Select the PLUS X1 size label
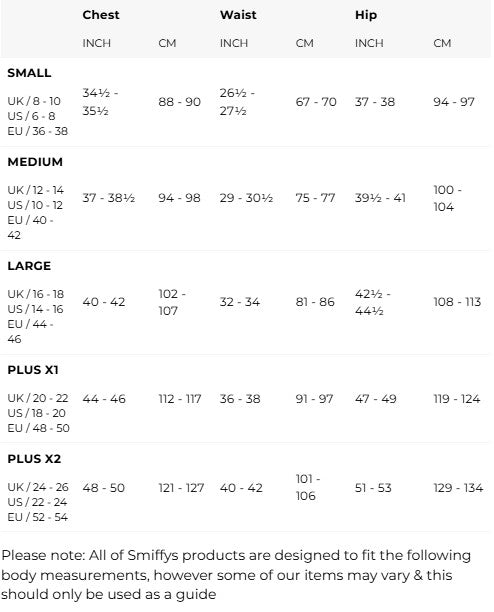Image resolution: width=494 pixels, height=612 pixels. (x=33, y=370)
